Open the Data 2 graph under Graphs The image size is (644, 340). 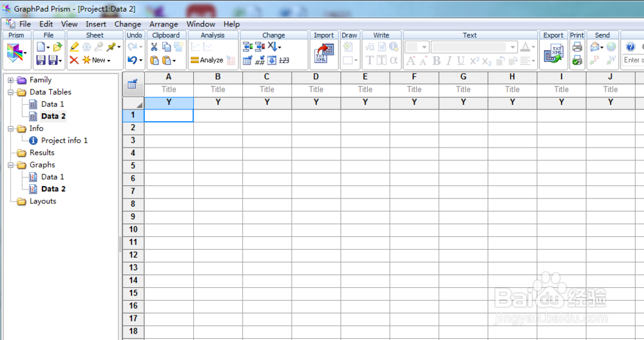53,189
